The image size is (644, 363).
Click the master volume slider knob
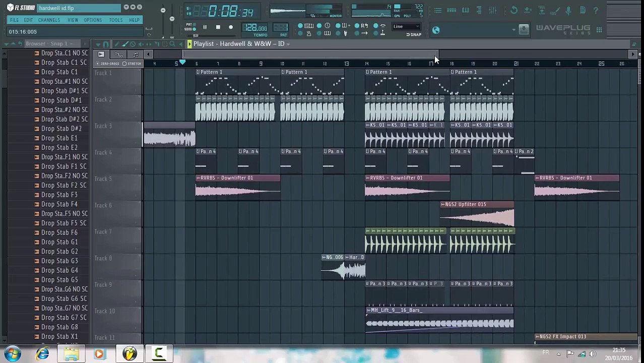[163, 10]
